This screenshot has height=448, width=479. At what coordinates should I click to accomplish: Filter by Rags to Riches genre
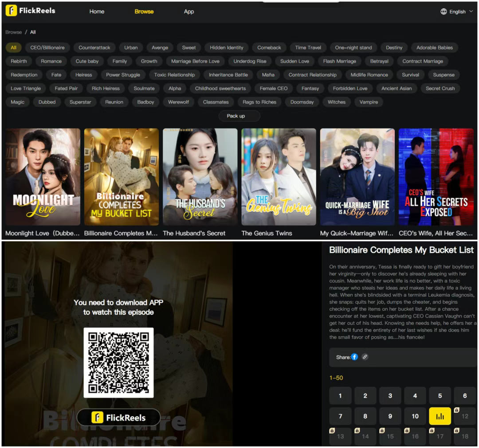[259, 102]
